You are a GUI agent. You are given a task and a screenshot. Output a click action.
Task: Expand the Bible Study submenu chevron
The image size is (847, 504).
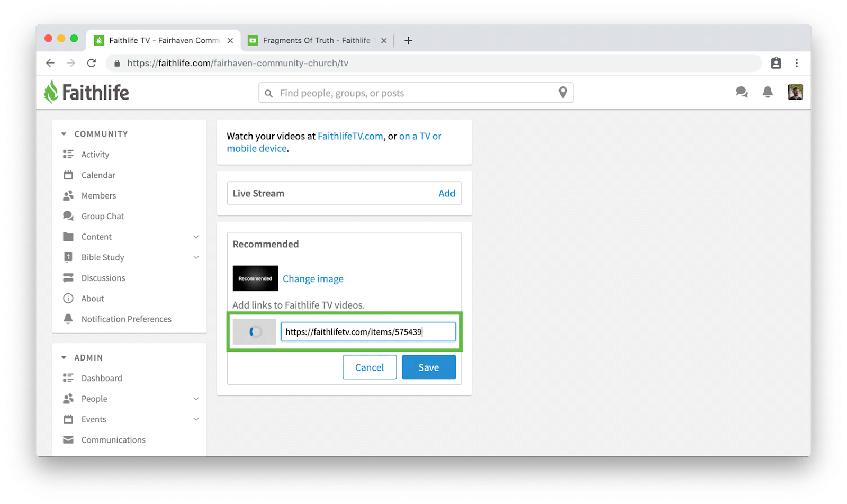pos(196,257)
